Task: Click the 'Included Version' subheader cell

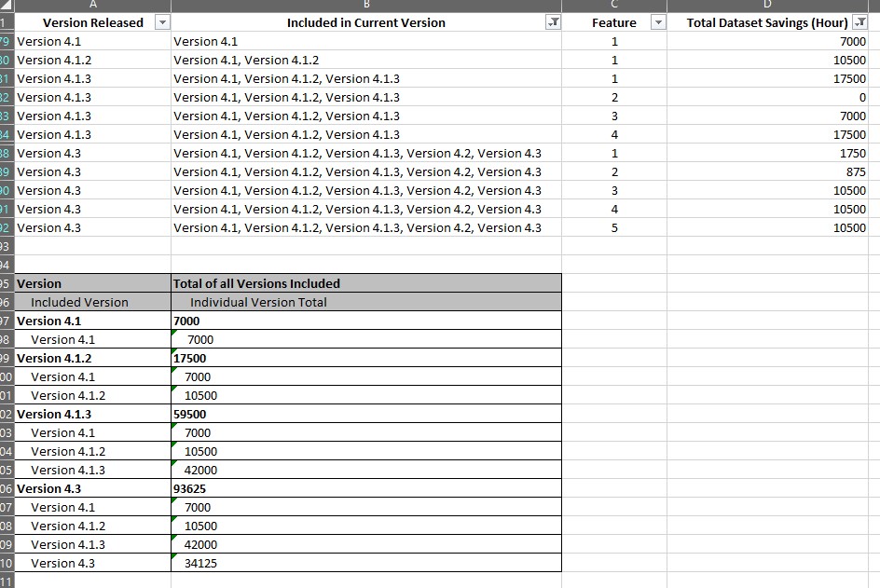Action: coord(92,302)
